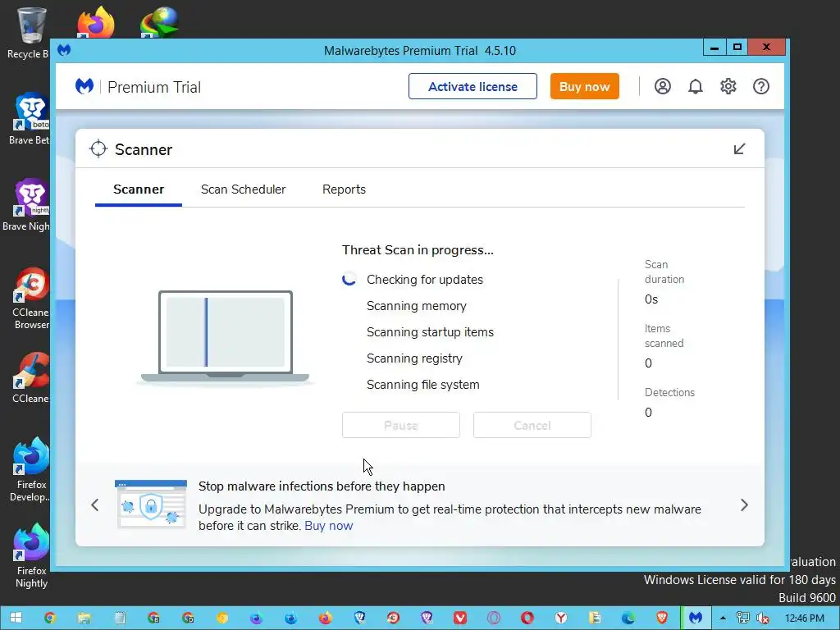The height and width of the screenshot is (630, 840).
Task: Open the Windows Start button
Action: 16,618
